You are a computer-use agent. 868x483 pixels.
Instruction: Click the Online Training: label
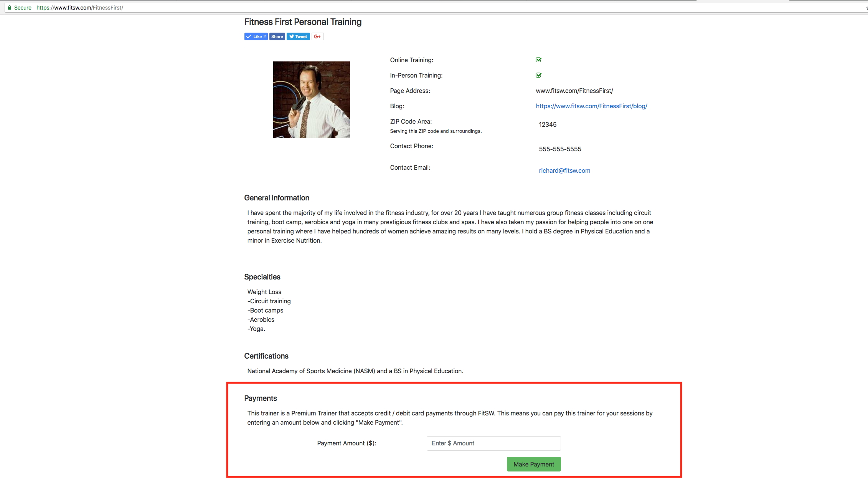click(412, 60)
